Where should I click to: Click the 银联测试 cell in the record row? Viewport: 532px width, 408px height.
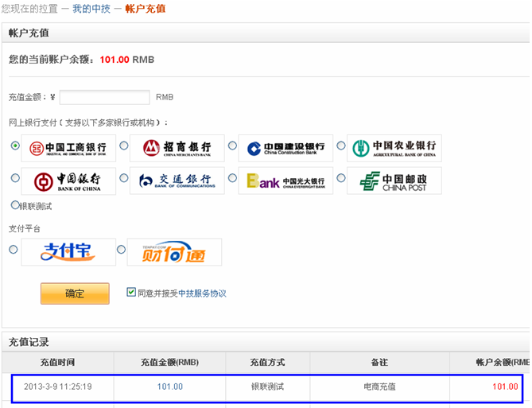(x=267, y=387)
